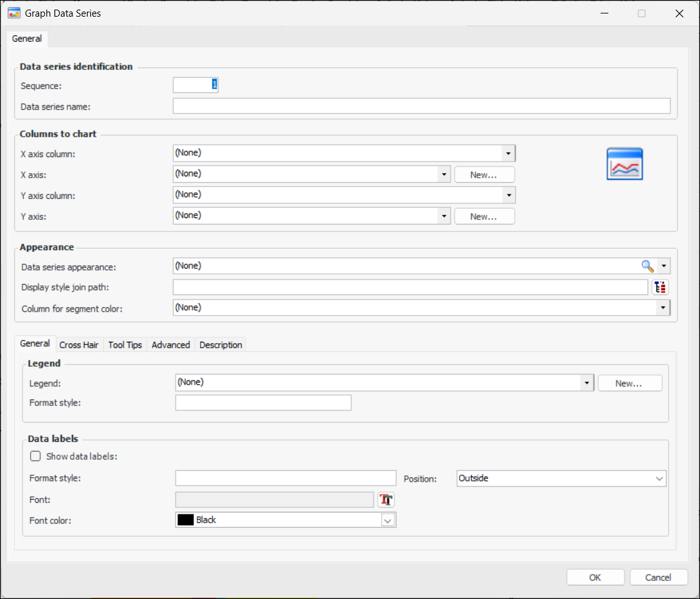This screenshot has width=700, height=599.
Task: Click the line chart graphic icon
Action: click(x=624, y=164)
